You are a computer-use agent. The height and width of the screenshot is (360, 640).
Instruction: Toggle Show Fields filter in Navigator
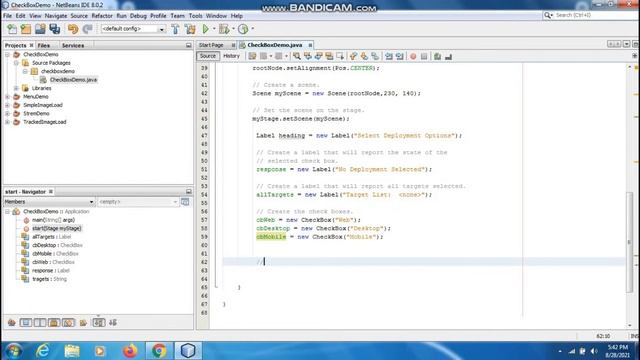[x=26, y=323]
